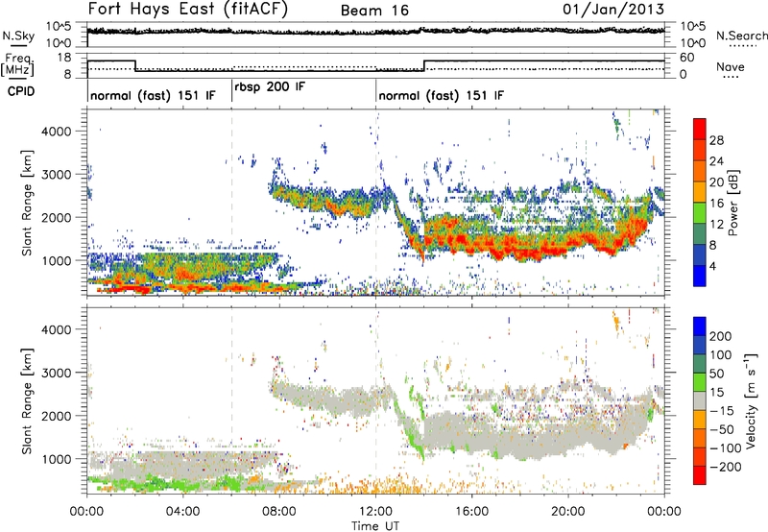This screenshot has width=768, height=532.
Task: Pick the gray segment of Velocity colorbar
Action: 700,400
